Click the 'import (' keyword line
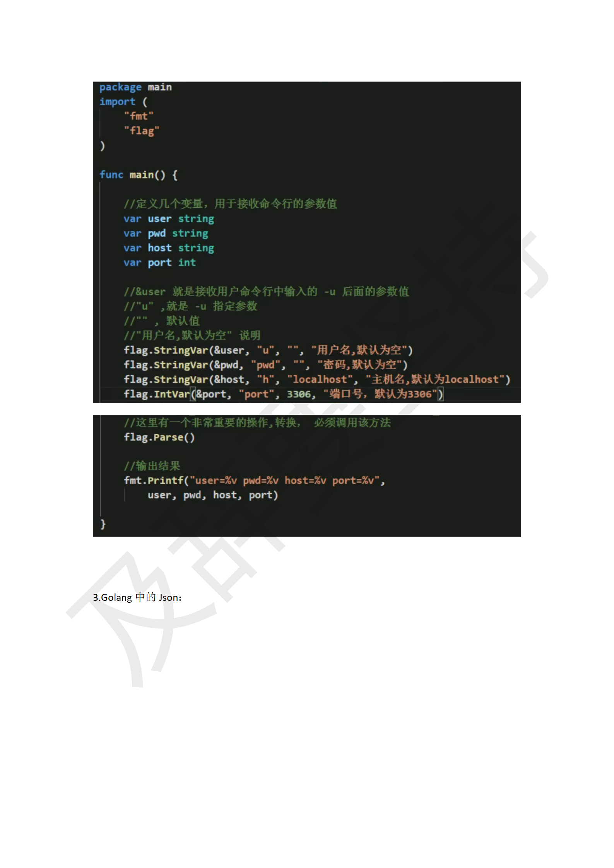Viewport: 614px width, 868px height. tap(123, 102)
